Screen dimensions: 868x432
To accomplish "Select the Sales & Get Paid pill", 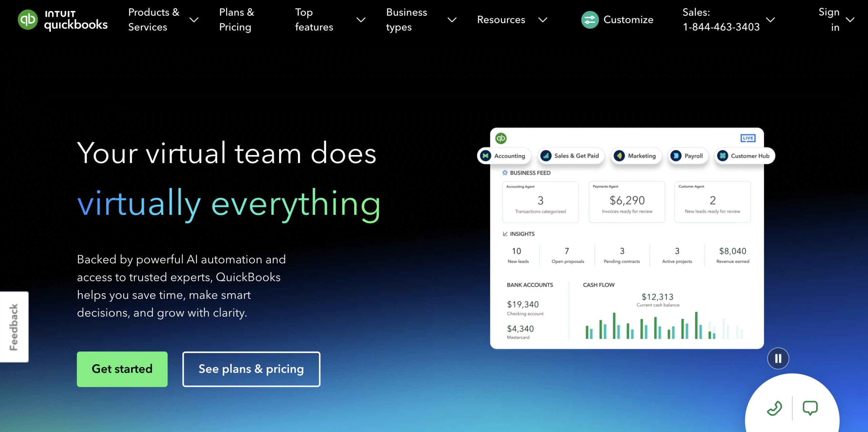I will click(571, 156).
